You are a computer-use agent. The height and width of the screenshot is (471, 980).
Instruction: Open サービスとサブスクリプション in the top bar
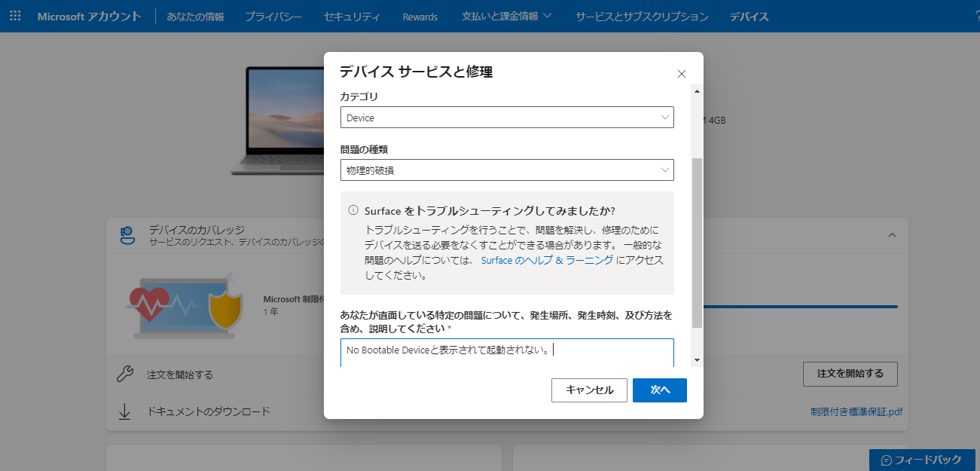point(642,16)
